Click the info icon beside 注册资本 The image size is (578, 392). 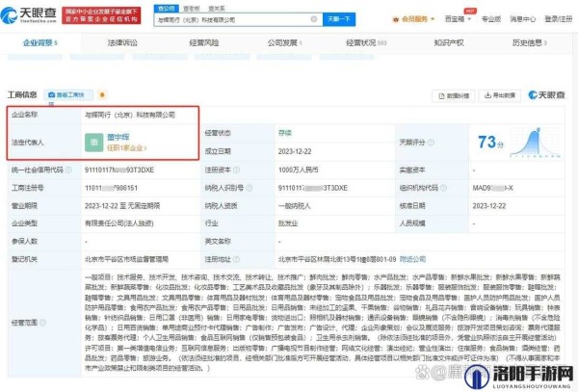coord(236,170)
